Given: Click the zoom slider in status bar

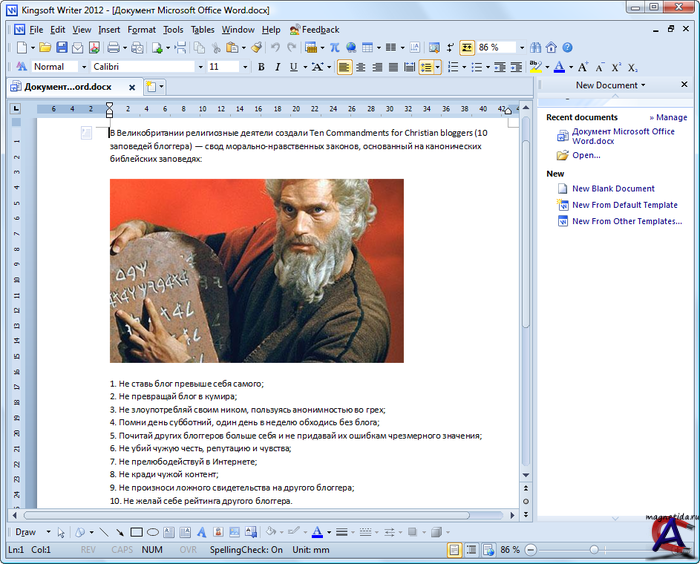Looking at the screenshot, I should pyautogui.click(x=594, y=550).
